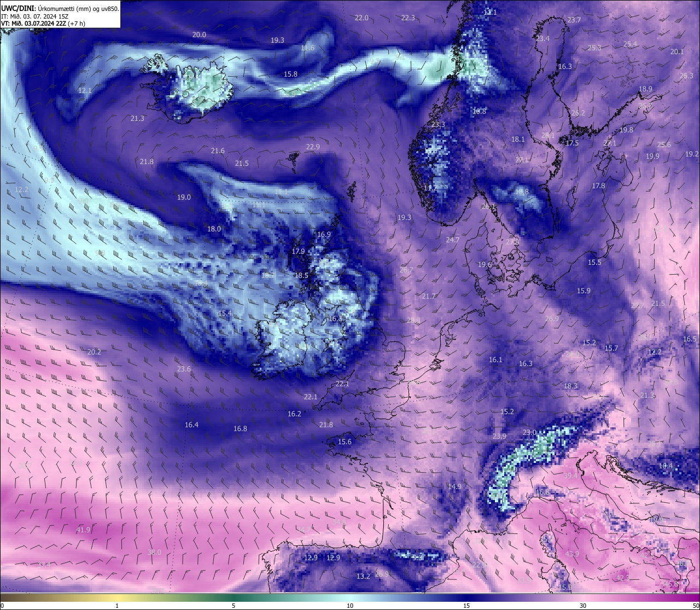Viewport: 700px width, 610px height.
Task: Click the value 20.1 at the top right
Action: click(677, 51)
